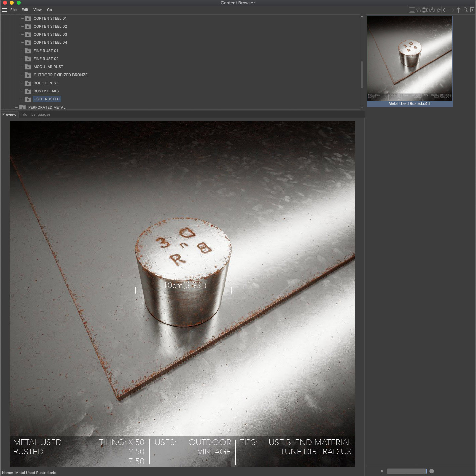Click scroll up arrow of folder tree

(x=362, y=17)
